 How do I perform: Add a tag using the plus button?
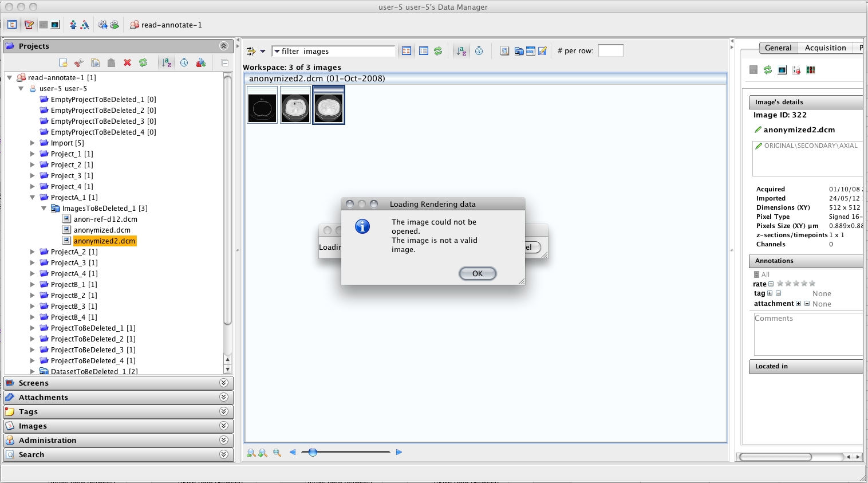tap(770, 293)
